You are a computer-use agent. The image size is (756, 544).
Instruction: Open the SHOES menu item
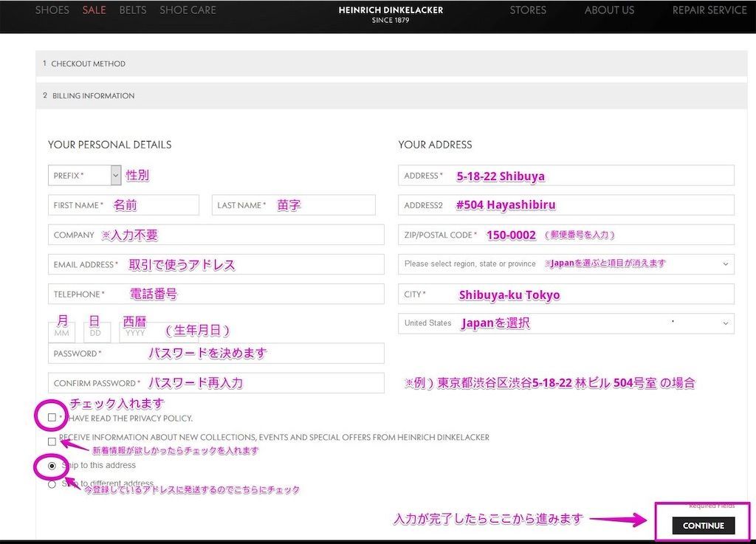coord(52,10)
